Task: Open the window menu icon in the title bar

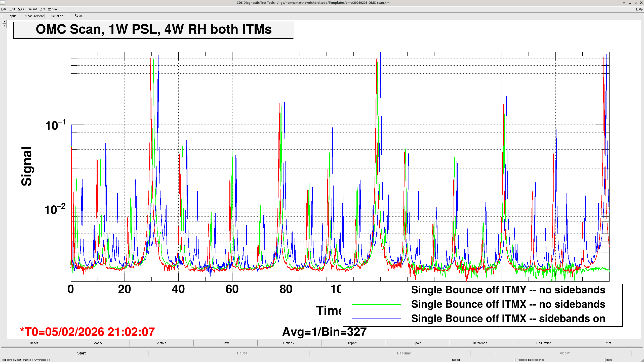Action: click(x=3, y=3)
